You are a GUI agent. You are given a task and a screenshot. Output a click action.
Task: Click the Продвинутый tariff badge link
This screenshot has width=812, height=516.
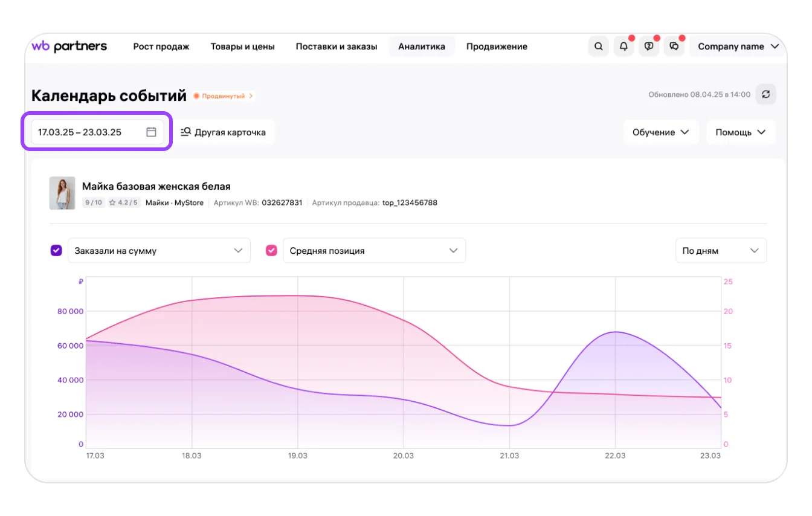point(224,95)
